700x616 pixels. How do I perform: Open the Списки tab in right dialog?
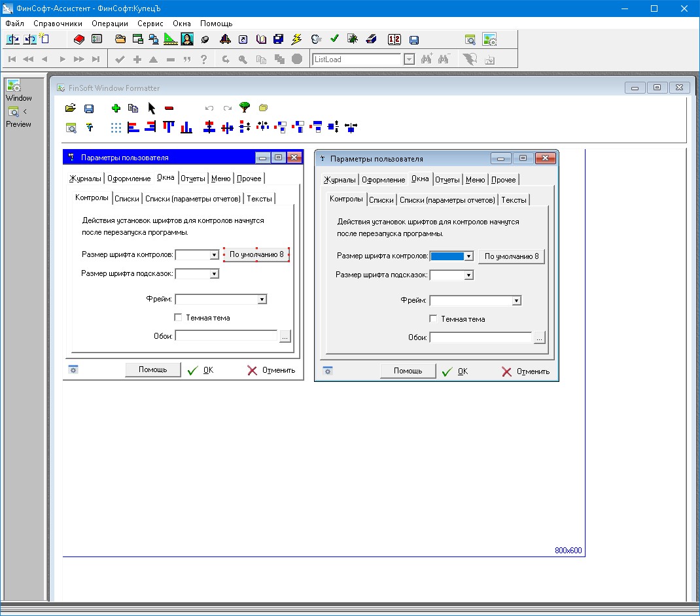click(x=381, y=200)
